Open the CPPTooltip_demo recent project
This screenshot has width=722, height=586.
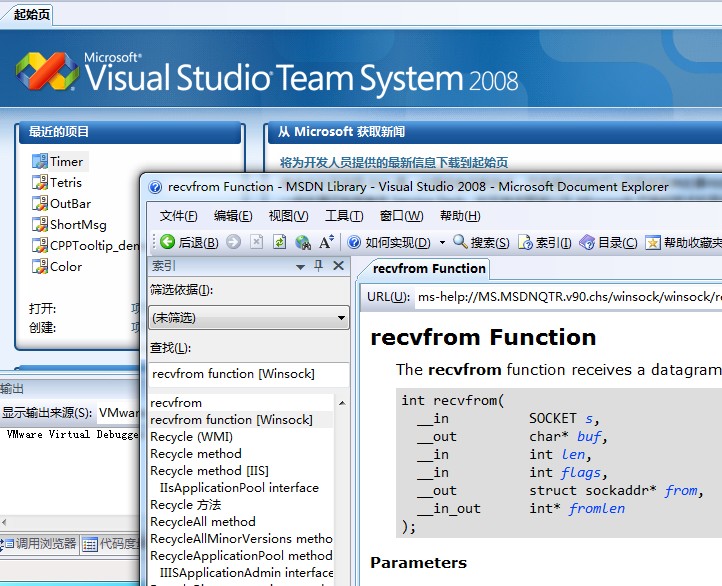coord(94,245)
